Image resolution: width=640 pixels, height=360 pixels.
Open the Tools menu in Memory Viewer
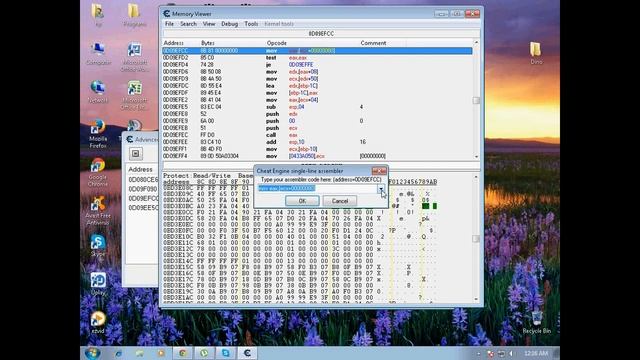(x=251, y=24)
